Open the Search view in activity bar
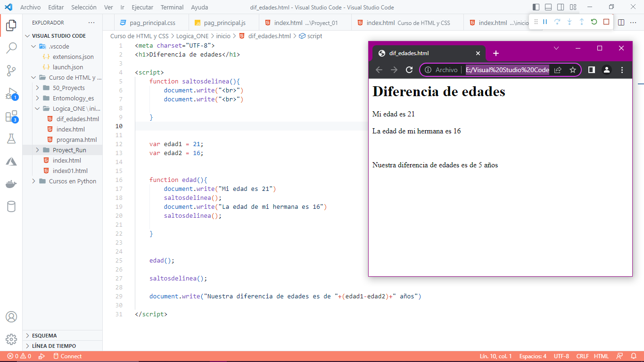Image resolution: width=644 pixels, height=362 pixels. [11, 48]
